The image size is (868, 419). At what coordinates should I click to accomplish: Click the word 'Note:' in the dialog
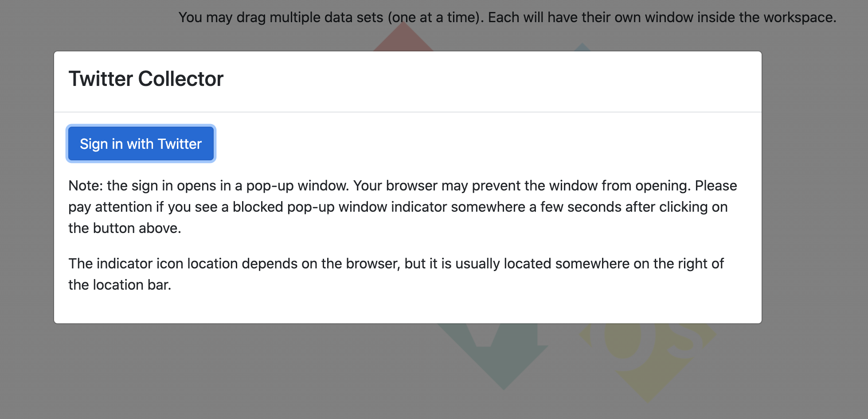click(86, 186)
